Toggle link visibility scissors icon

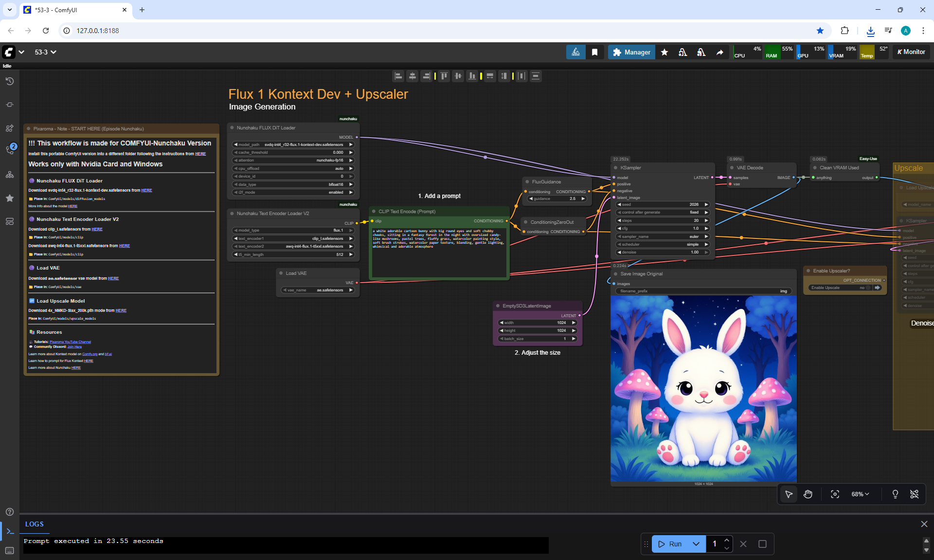tap(915, 494)
